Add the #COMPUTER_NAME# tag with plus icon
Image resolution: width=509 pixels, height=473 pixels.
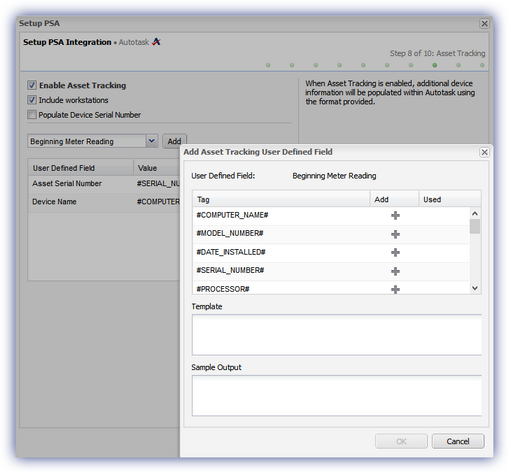pos(395,215)
